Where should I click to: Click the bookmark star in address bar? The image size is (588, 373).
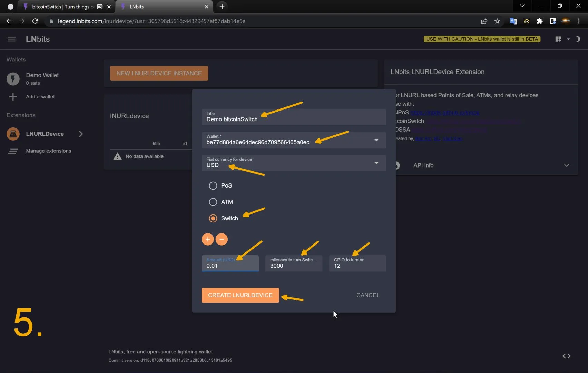click(497, 21)
